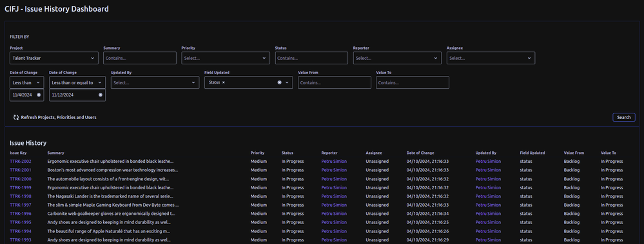Focus the Summary contains input
This screenshot has width=644, height=244.
[x=140, y=58]
